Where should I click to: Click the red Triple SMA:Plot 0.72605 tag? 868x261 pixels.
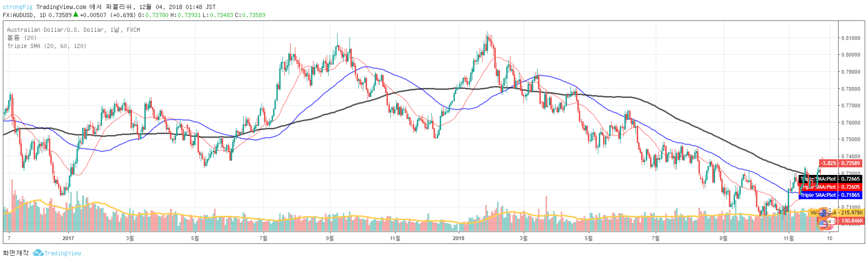click(x=830, y=187)
